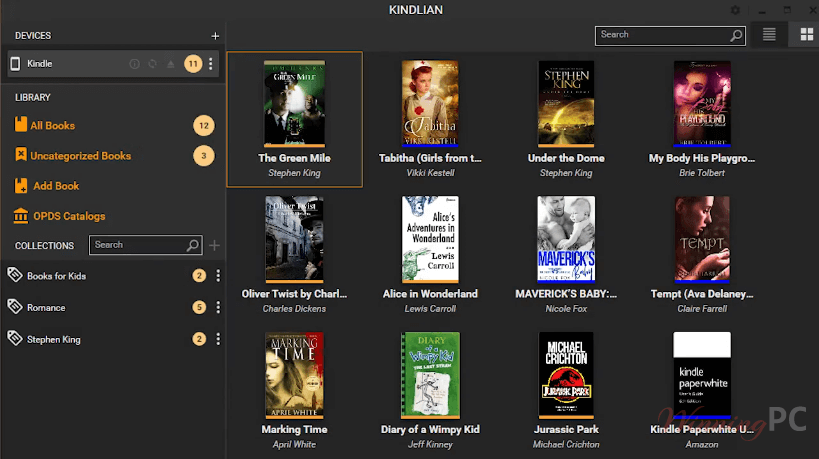Viewport: 819px width, 459px height.
Task: Select My Body His Playground cover
Action: [702, 103]
